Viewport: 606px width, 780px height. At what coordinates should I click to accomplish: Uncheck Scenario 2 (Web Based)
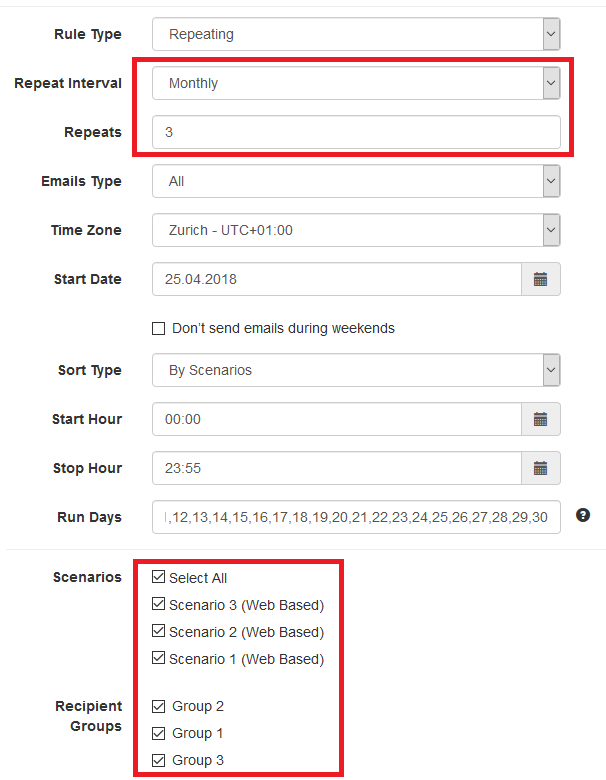(158, 631)
